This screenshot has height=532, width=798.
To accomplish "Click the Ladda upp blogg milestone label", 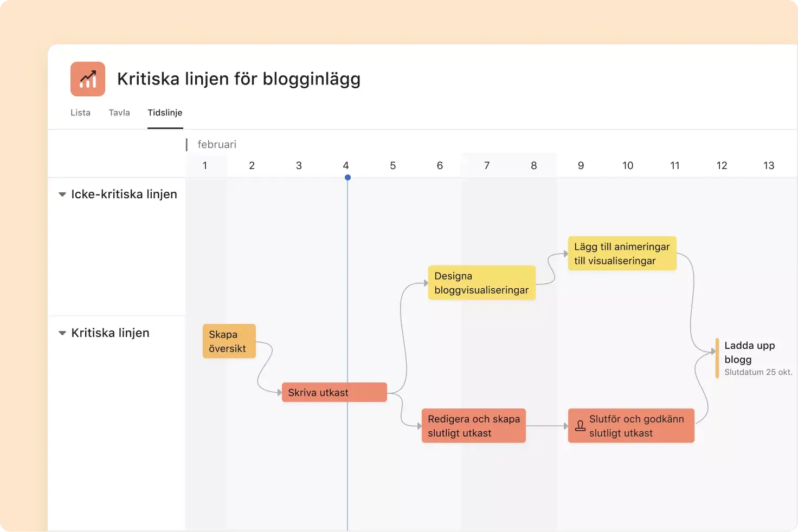I will point(749,352).
